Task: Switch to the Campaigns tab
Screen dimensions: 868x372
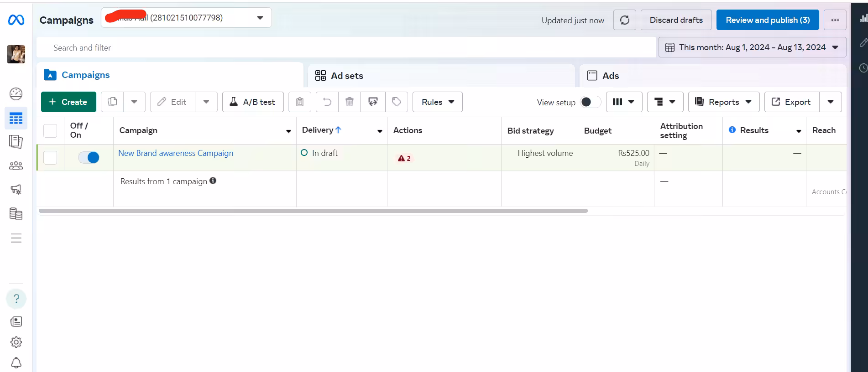Action: point(170,75)
